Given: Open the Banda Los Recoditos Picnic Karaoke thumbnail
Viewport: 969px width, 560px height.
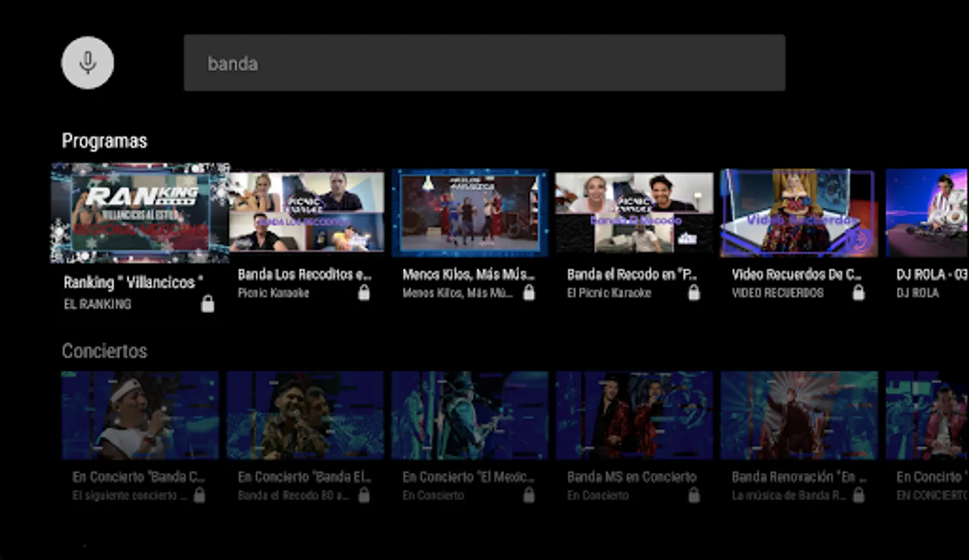Looking at the screenshot, I should (307, 213).
